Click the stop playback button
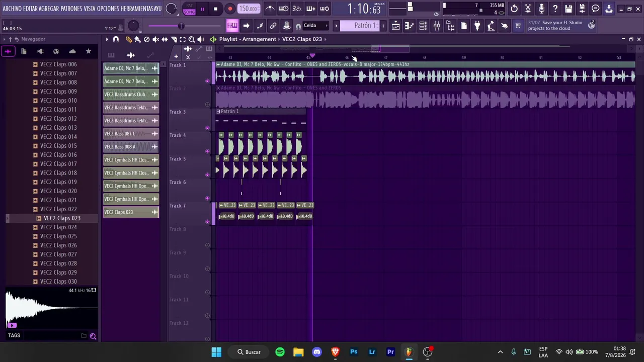This screenshot has width=644, height=362. [x=215, y=9]
